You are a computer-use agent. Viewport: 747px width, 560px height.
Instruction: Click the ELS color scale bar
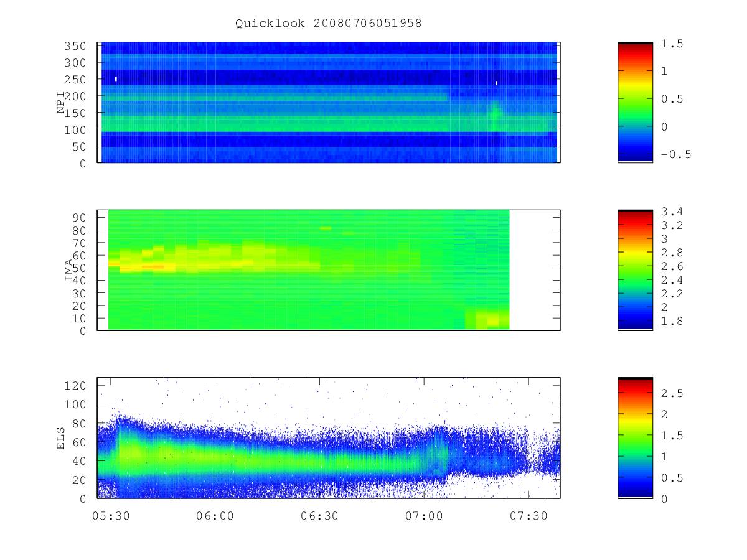pyautogui.click(x=635, y=438)
